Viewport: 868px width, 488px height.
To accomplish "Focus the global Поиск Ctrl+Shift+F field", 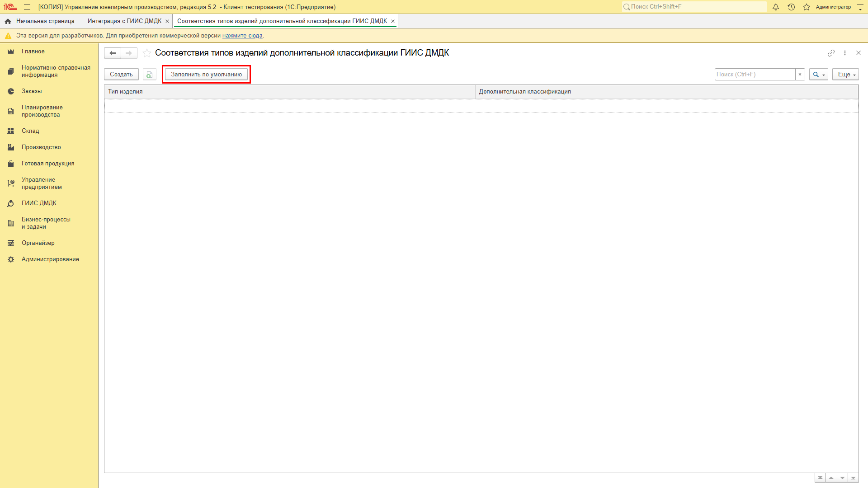I will [x=694, y=7].
